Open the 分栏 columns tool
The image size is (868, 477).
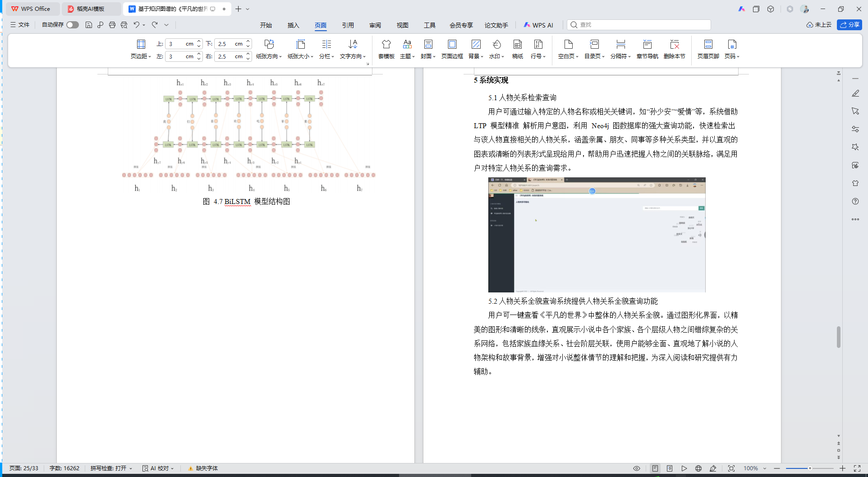[326, 49]
